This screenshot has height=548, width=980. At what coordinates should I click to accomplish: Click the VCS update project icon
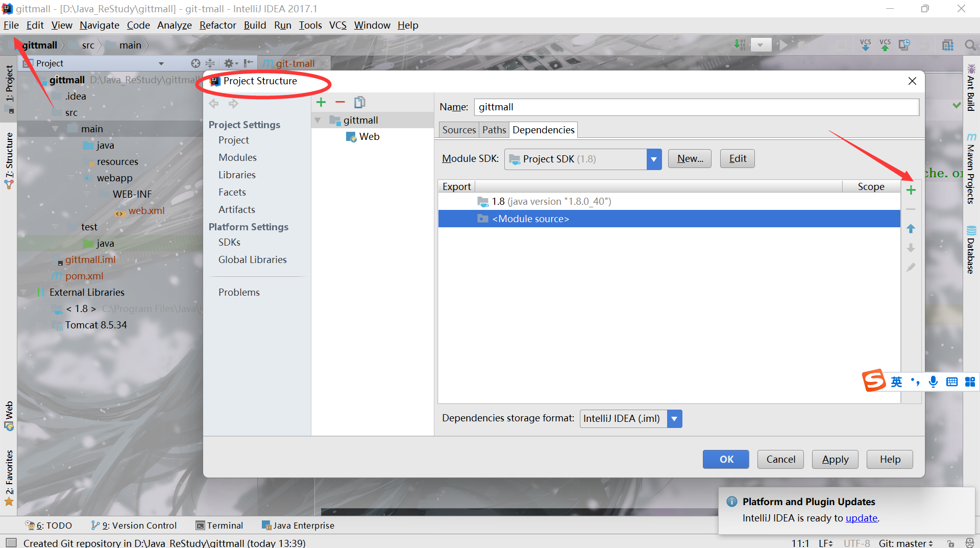866,45
